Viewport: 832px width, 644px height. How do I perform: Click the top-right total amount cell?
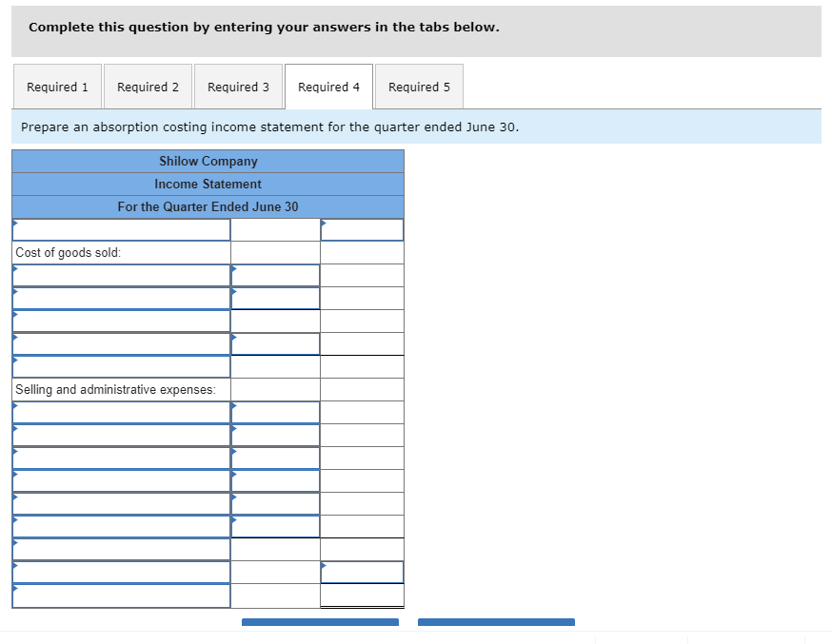click(x=362, y=229)
